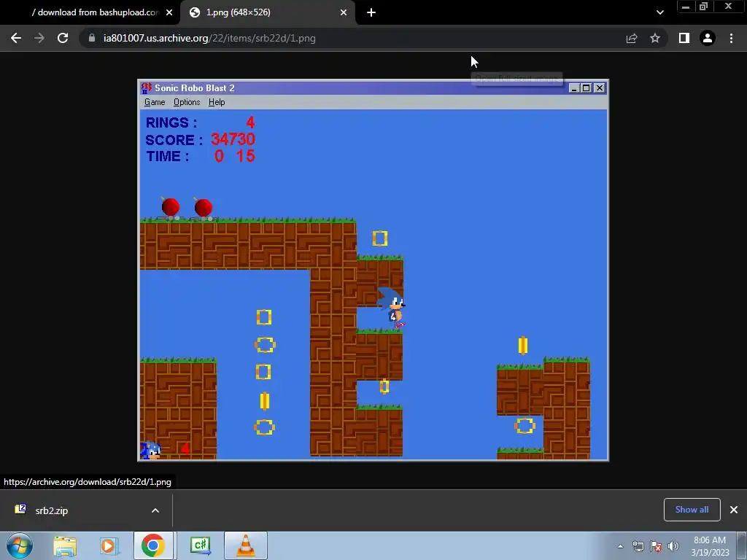Close the 1.png tab

pyautogui.click(x=344, y=12)
